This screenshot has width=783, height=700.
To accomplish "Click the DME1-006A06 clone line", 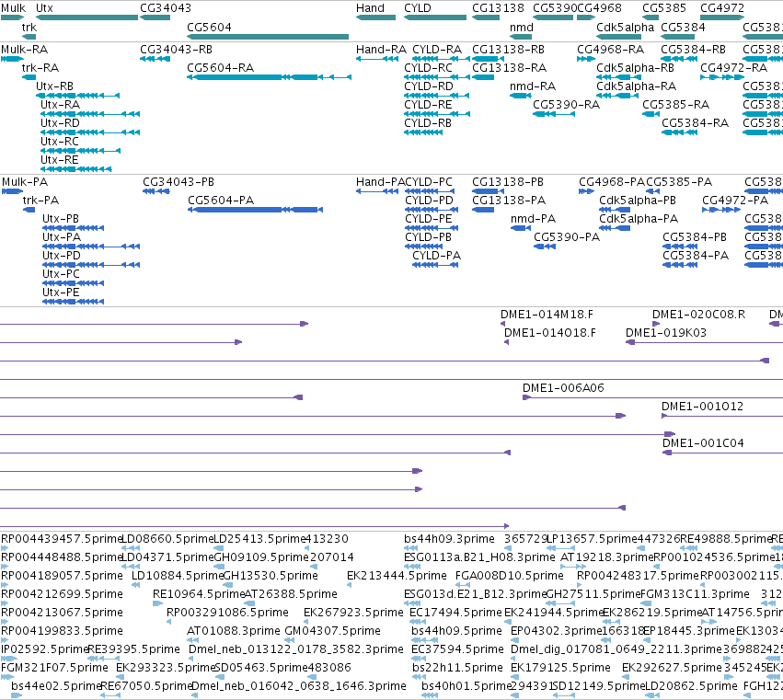I will point(652,397).
